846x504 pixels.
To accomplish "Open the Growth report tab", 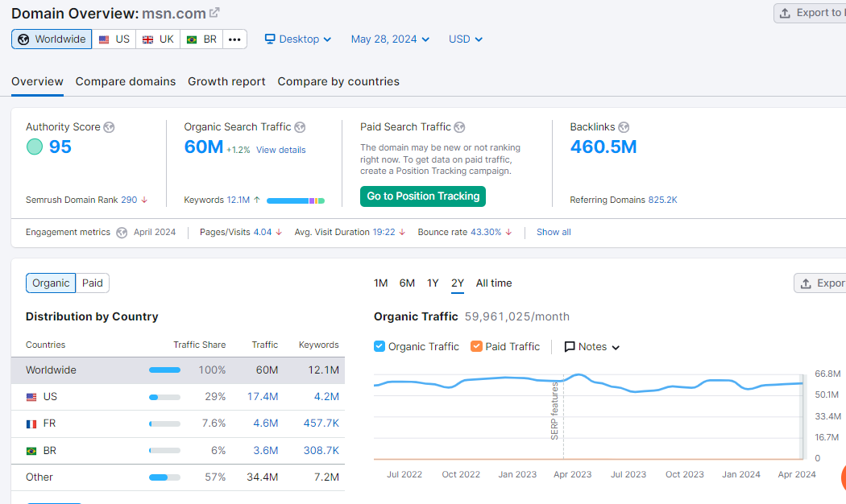I will point(226,81).
